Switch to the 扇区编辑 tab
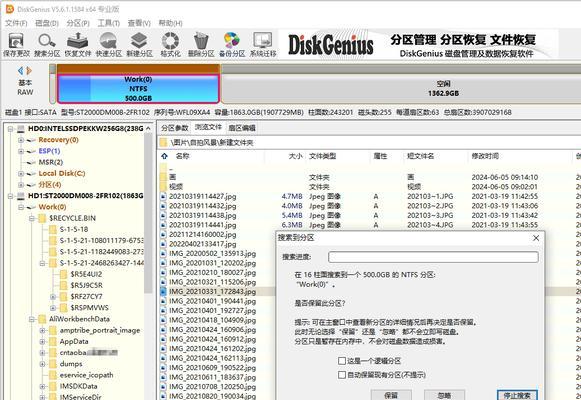This screenshot has width=581, height=400. point(242,128)
